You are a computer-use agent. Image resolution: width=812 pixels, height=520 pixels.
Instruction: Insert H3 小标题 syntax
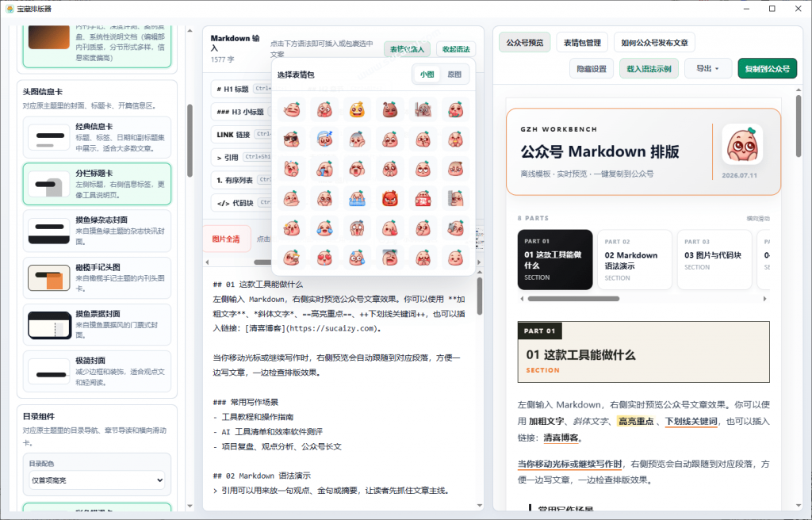242,111
